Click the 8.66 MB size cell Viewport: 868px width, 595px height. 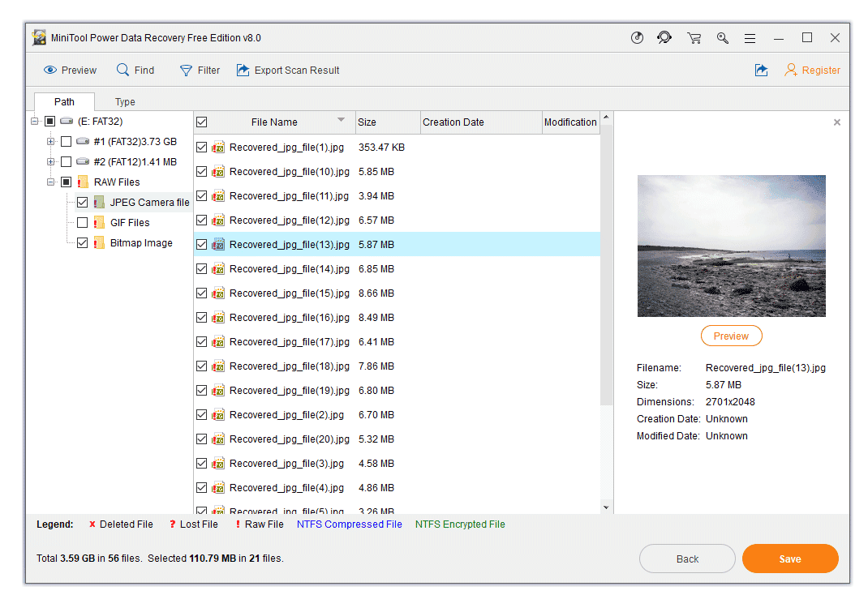376,293
